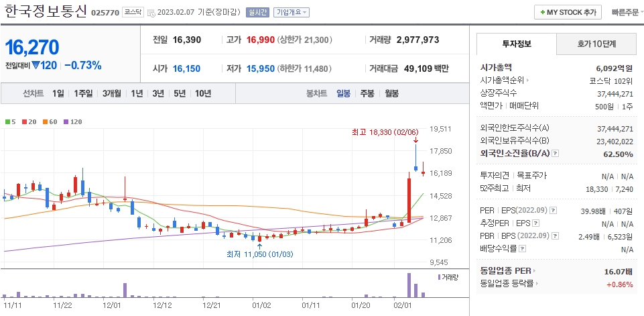
Task: Click the 코스닥 market badge
Action: [133, 12]
